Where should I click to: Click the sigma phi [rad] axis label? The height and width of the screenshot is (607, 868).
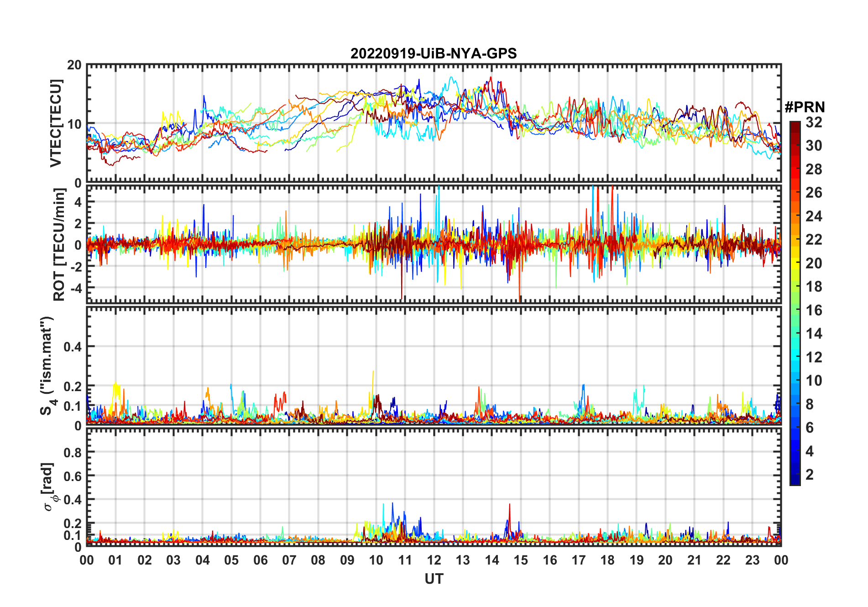(x=49, y=487)
